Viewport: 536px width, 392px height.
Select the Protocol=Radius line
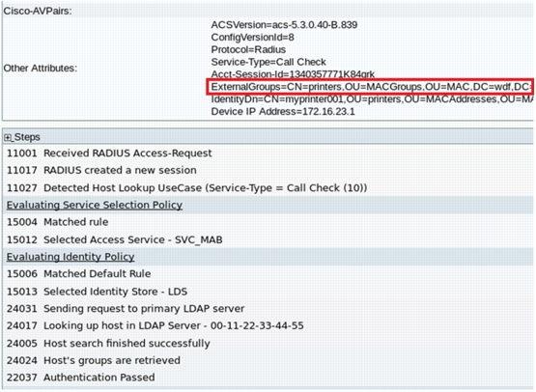(248, 49)
